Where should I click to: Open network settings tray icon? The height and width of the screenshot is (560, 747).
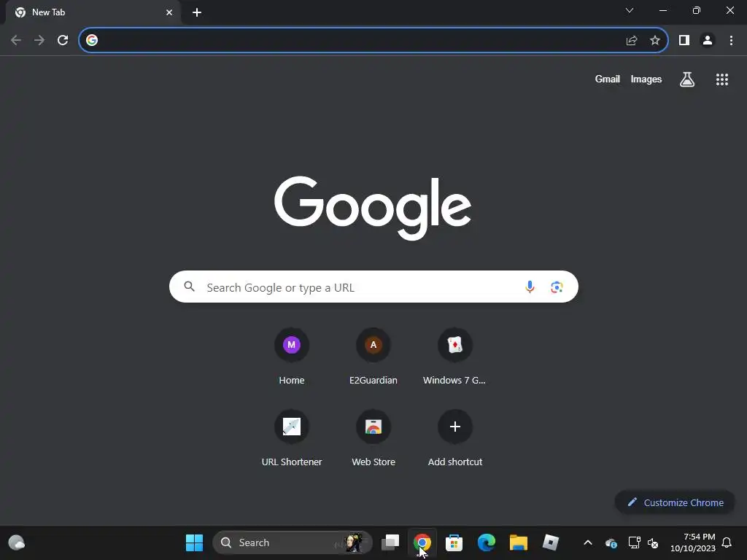[x=634, y=542]
